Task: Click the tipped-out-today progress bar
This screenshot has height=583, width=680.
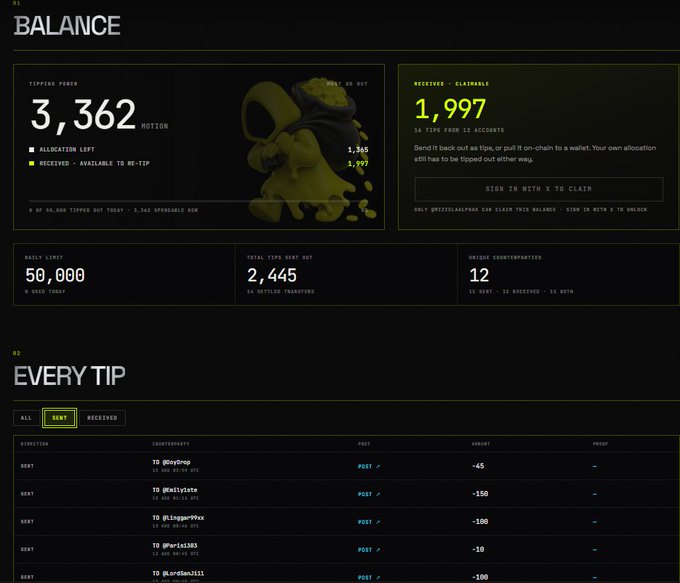Action: pos(199,201)
